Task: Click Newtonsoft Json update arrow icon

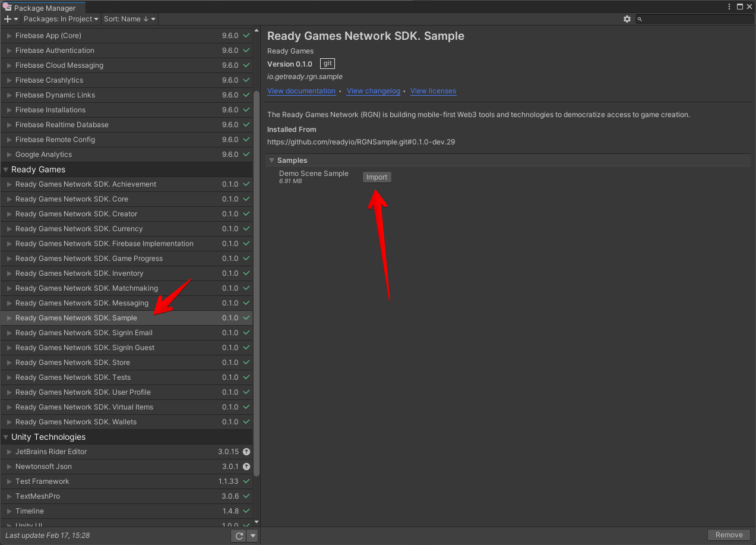Action: click(246, 467)
